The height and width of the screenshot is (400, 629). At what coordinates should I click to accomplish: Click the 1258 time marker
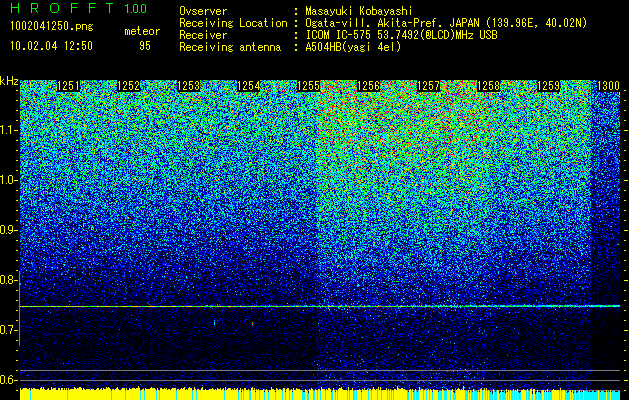[489, 86]
